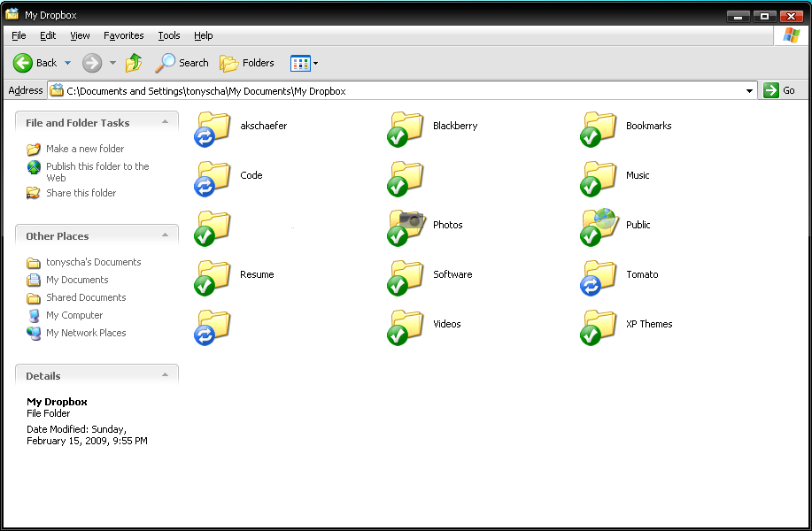
Task: Open the Tools menu
Action: pyautogui.click(x=168, y=35)
